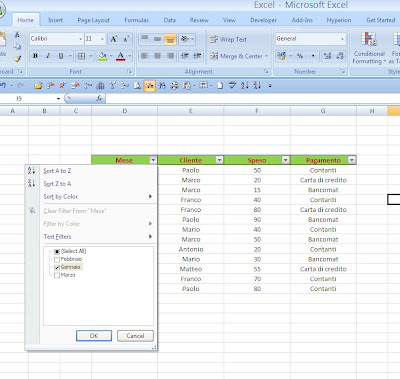Click the Merge & Center button
The image size is (400, 379).
[237, 56]
